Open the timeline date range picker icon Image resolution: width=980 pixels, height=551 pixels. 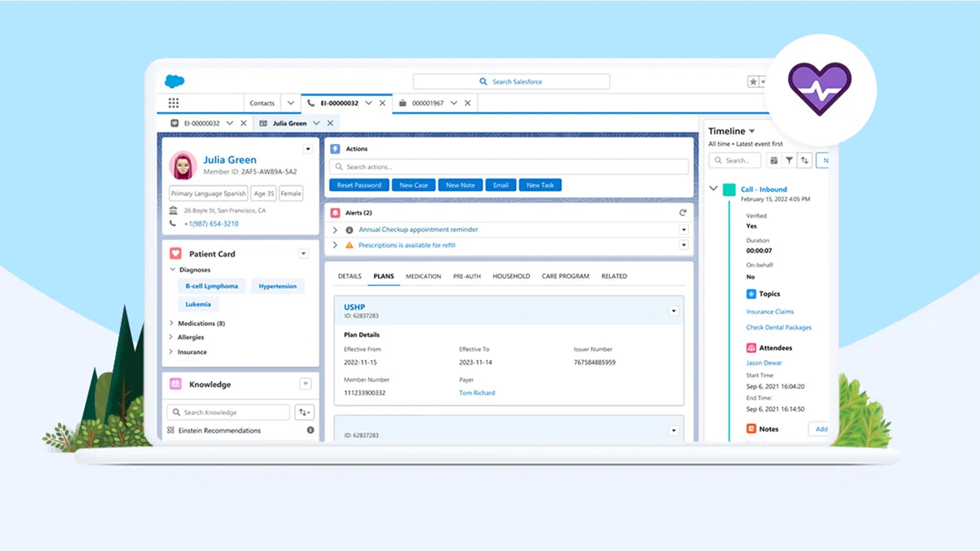774,160
